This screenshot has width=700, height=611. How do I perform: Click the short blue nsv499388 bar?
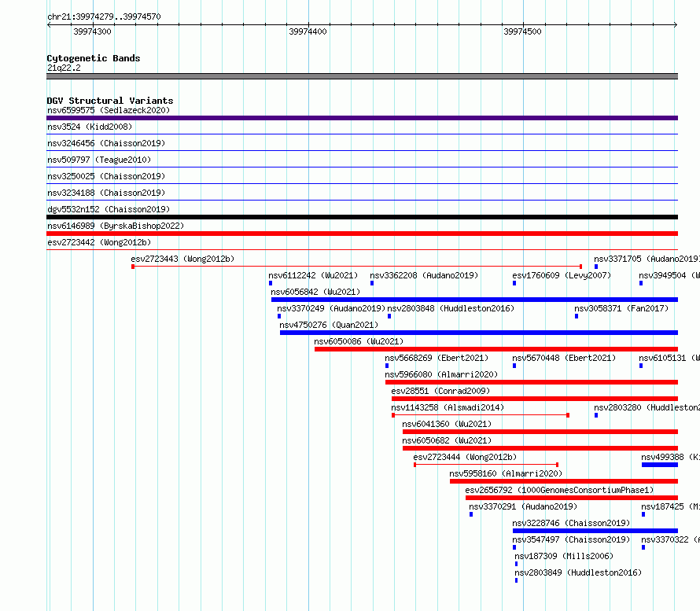(660, 465)
